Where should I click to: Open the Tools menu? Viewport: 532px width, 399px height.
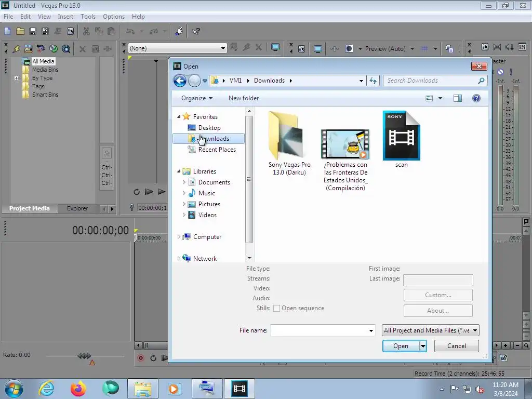[x=88, y=17]
